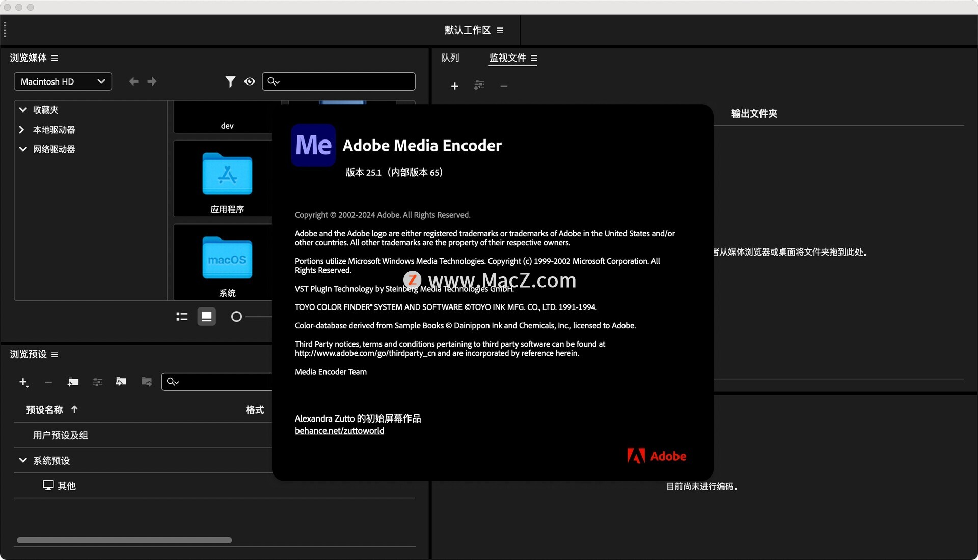Open preset settings sliders icon
978x560 pixels.
pos(97,382)
